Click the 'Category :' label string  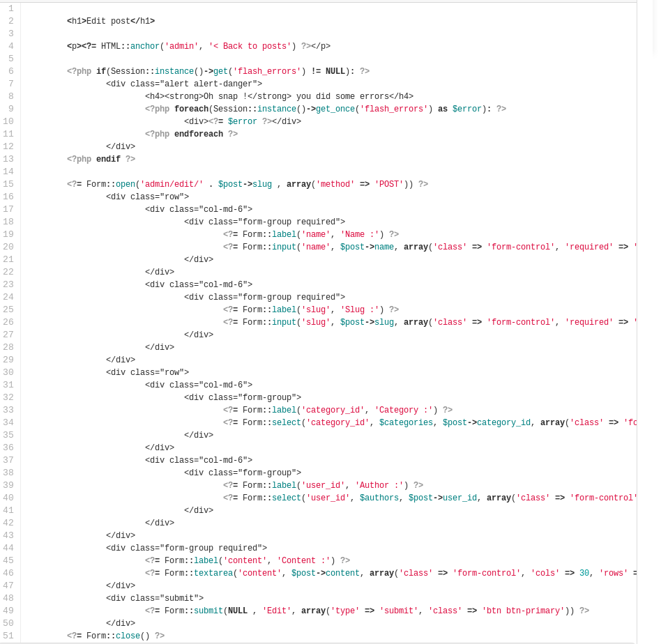point(403,410)
